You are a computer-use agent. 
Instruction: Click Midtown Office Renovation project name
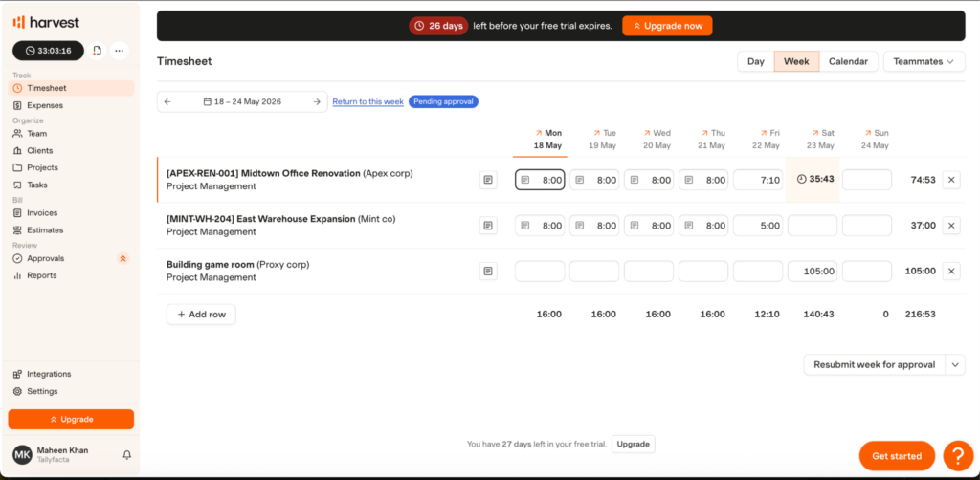pos(263,173)
